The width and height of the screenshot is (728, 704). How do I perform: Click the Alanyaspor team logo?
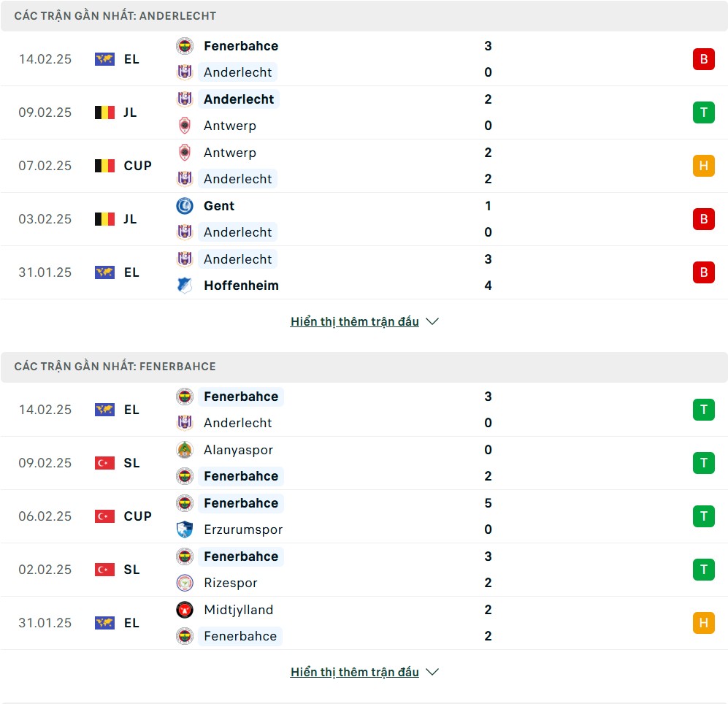(x=185, y=450)
